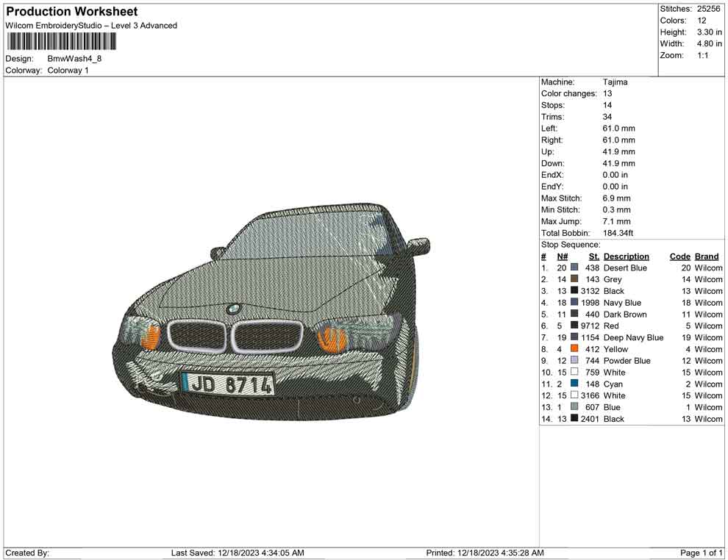Click the Yellow orange swatch in row 8
Image resolution: width=728 pixels, height=560 pixels.
point(574,348)
